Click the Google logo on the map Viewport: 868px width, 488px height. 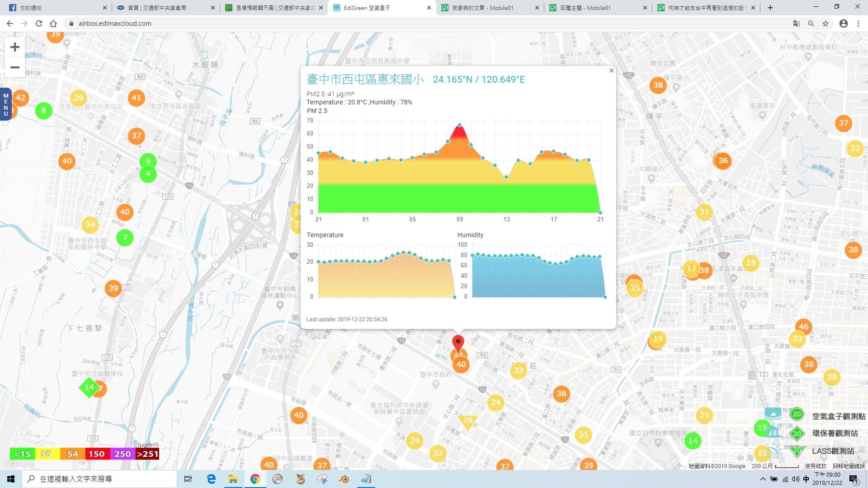click(19, 463)
